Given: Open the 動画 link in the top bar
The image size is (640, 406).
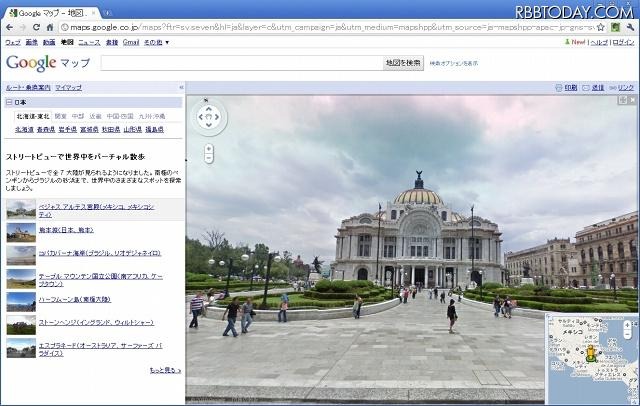Looking at the screenshot, I should [x=49, y=42].
